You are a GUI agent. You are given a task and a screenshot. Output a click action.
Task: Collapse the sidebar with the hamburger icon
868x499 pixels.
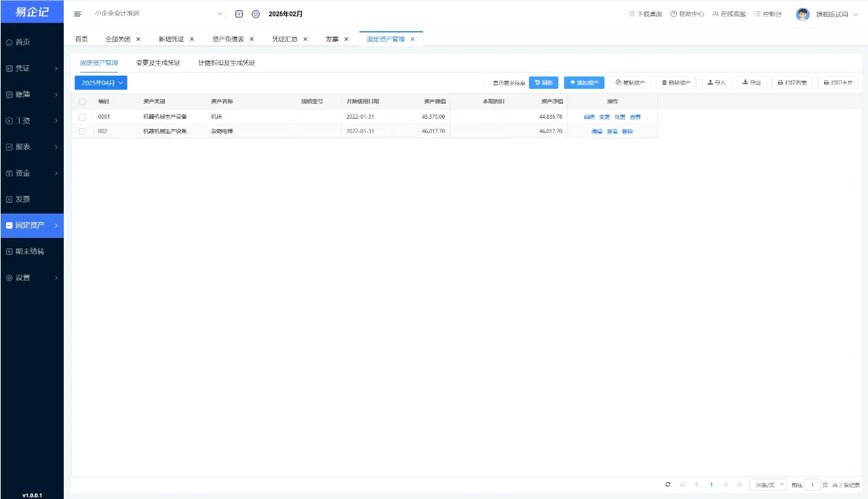click(77, 14)
